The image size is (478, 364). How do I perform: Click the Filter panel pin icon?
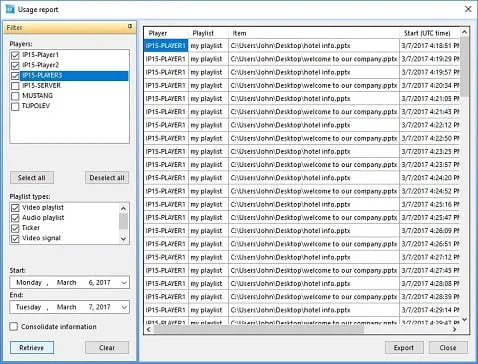click(130, 26)
